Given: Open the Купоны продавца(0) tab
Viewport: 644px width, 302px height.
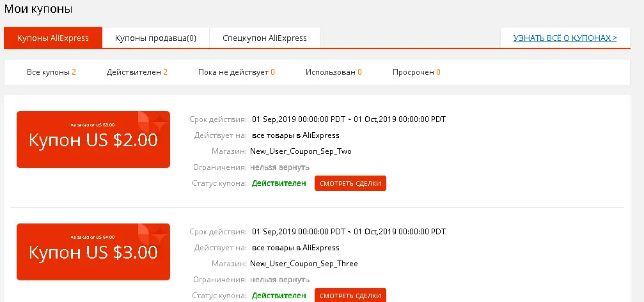Looking at the screenshot, I should click(x=155, y=38).
